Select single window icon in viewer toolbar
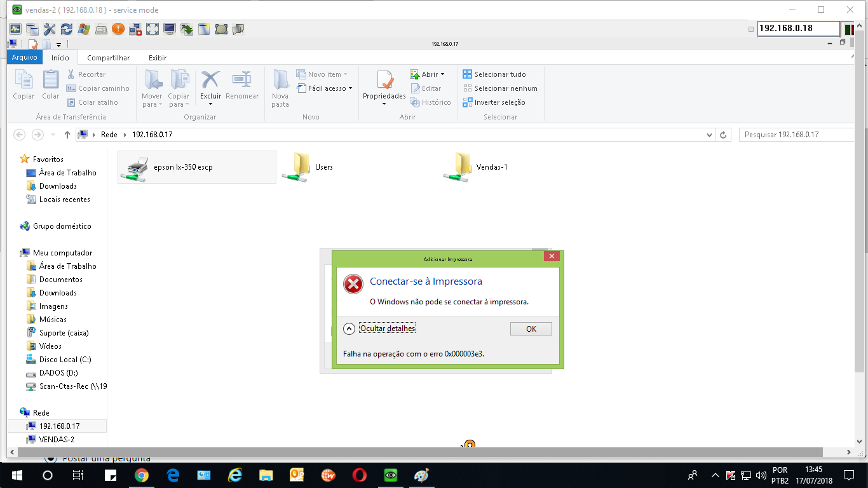 pos(204,29)
